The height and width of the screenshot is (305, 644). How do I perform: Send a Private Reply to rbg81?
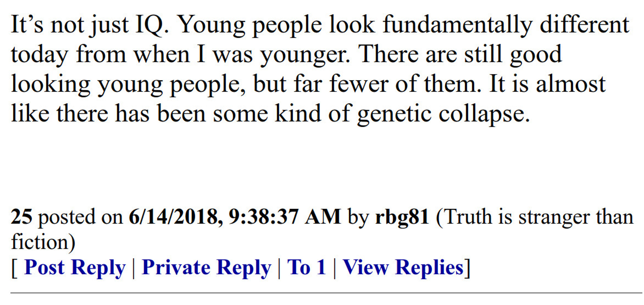pos(206,268)
